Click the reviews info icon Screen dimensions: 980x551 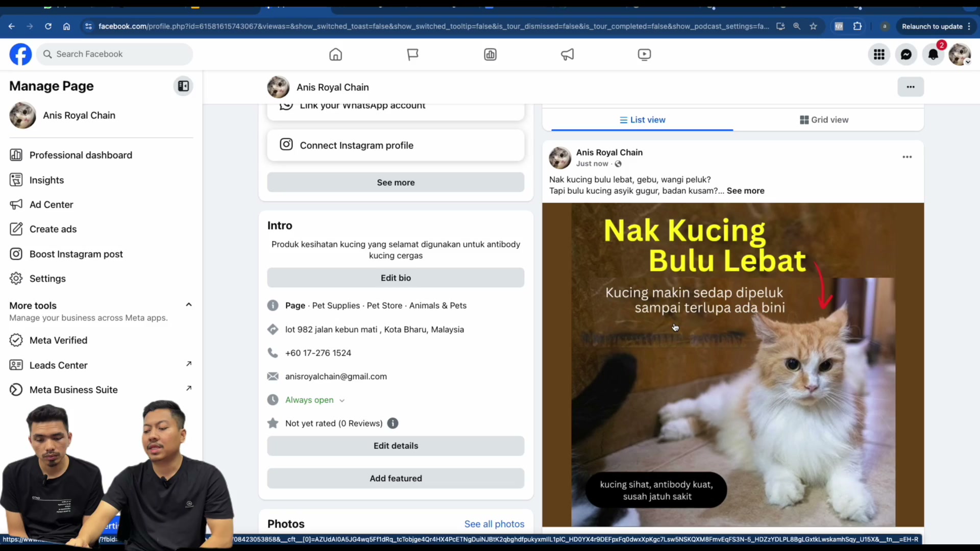point(393,423)
